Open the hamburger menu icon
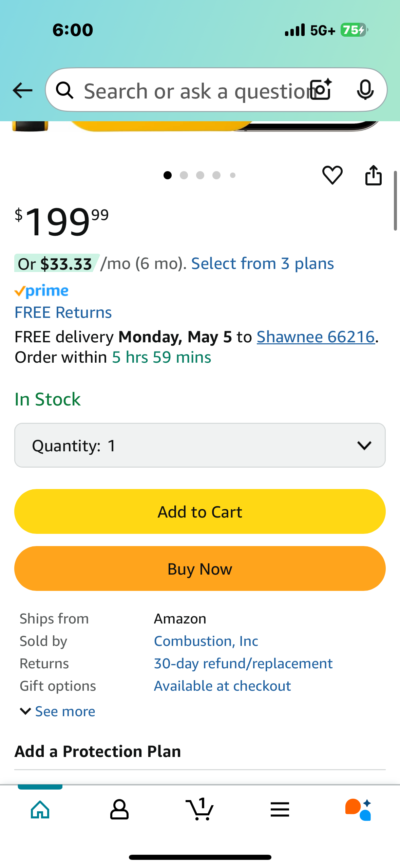 tap(280, 810)
